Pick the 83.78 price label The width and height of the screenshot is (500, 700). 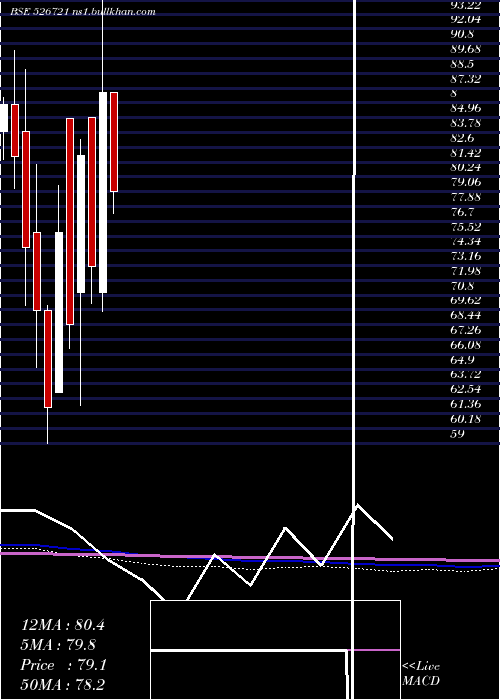pyautogui.click(x=466, y=123)
